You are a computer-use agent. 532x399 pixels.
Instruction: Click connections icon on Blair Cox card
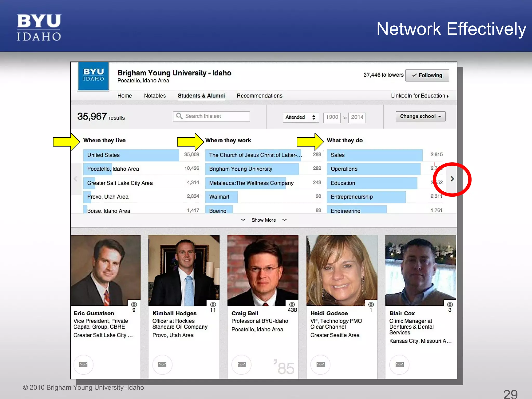click(x=450, y=304)
